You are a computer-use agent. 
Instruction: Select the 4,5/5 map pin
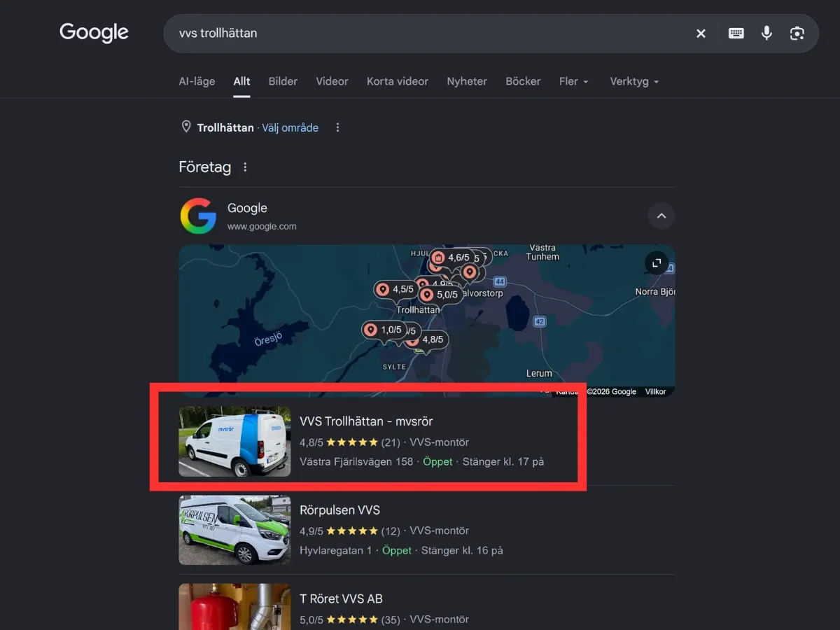(395, 289)
